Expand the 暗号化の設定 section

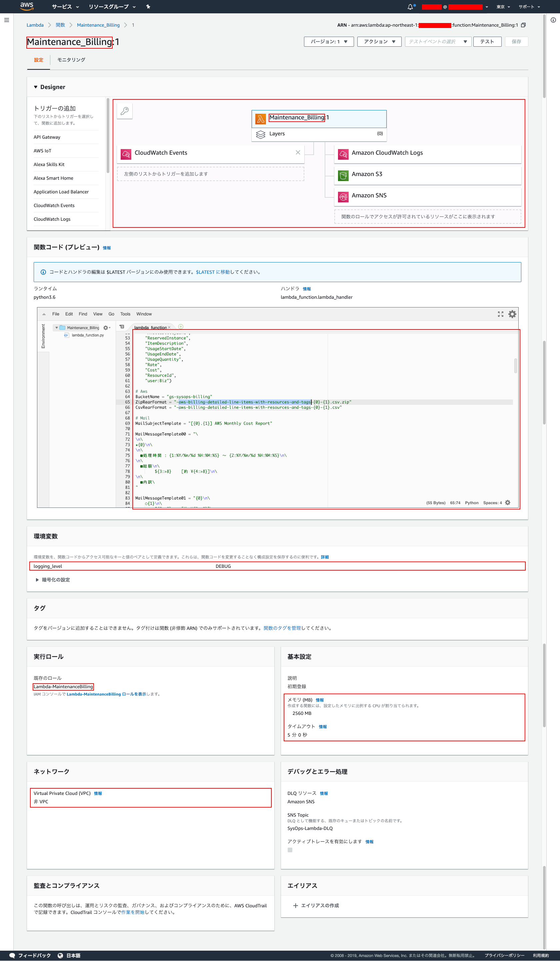pyautogui.click(x=53, y=579)
